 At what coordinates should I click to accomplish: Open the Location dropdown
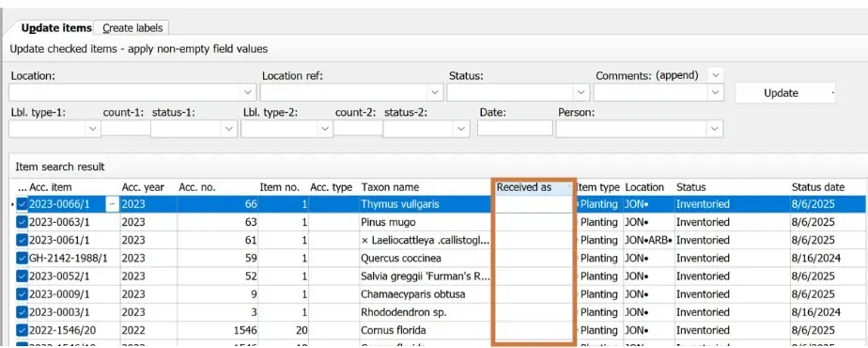(x=247, y=92)
